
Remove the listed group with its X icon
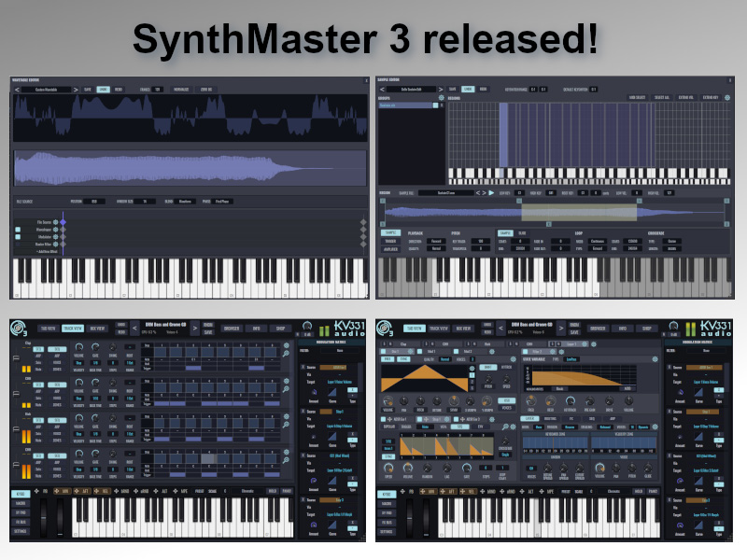pyautogui.click(x=442, y=105)
